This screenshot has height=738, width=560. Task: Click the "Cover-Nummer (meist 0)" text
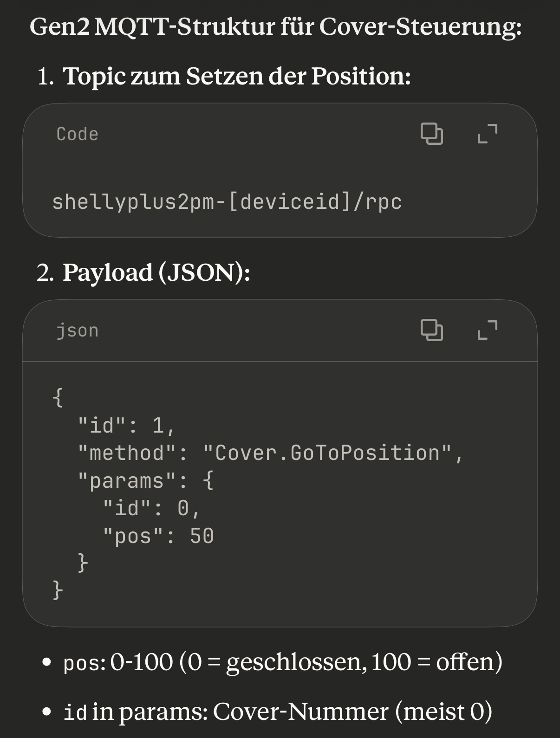pyautogui.click(x=352, y=712)
